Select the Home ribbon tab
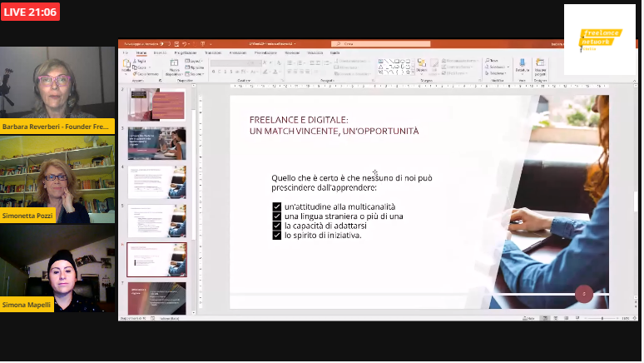Image resolution: width=644 pixels, height=363 pixels. click(141, 53)
